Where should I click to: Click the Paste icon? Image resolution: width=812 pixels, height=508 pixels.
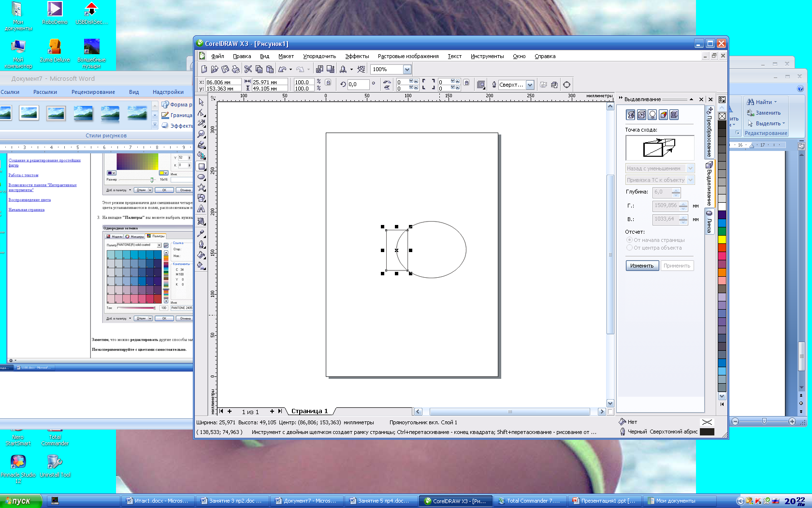(270, 69)
